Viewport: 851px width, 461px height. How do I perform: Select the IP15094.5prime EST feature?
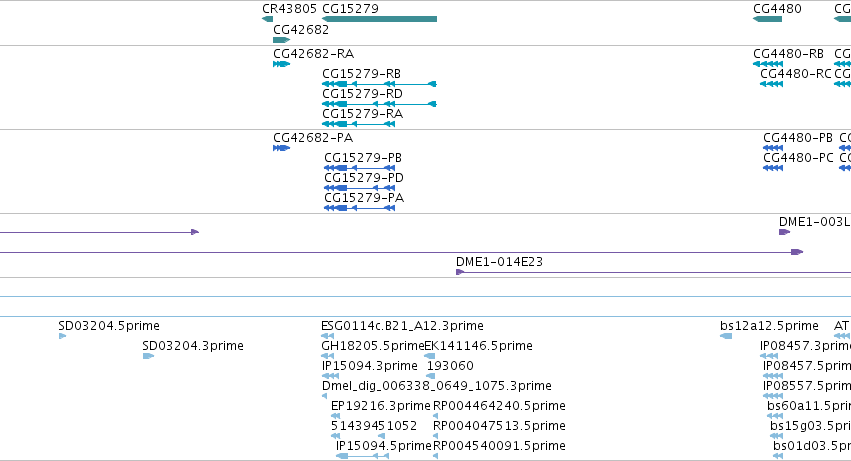coord(362,456)
